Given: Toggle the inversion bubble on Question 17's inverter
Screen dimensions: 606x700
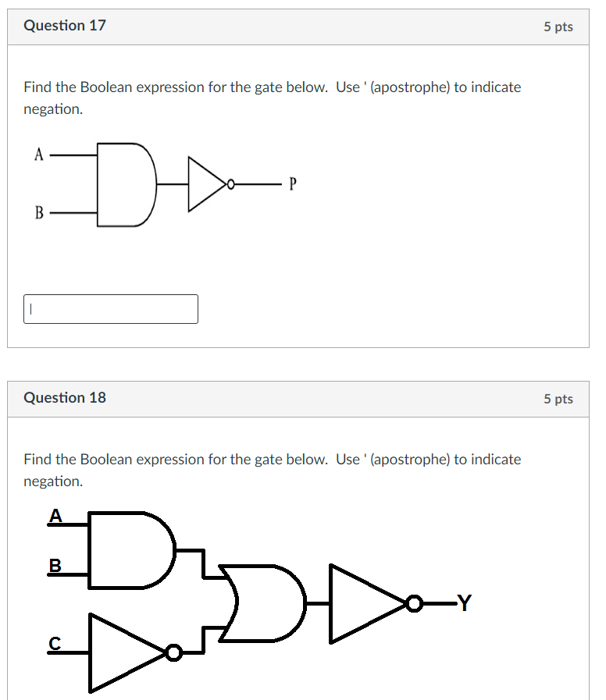Looking at the screenshot, I should point(230,184).
